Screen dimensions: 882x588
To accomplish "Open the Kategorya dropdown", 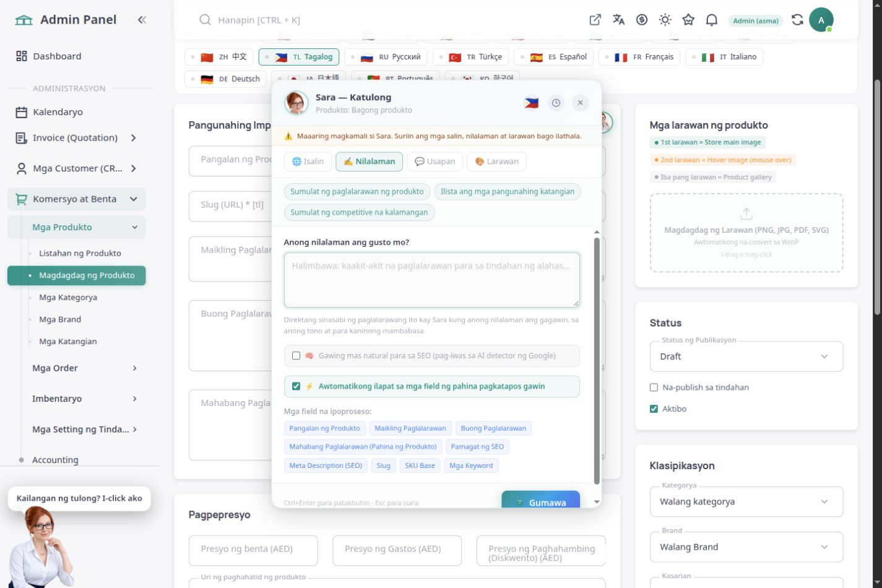I will (x=746, y=501).
